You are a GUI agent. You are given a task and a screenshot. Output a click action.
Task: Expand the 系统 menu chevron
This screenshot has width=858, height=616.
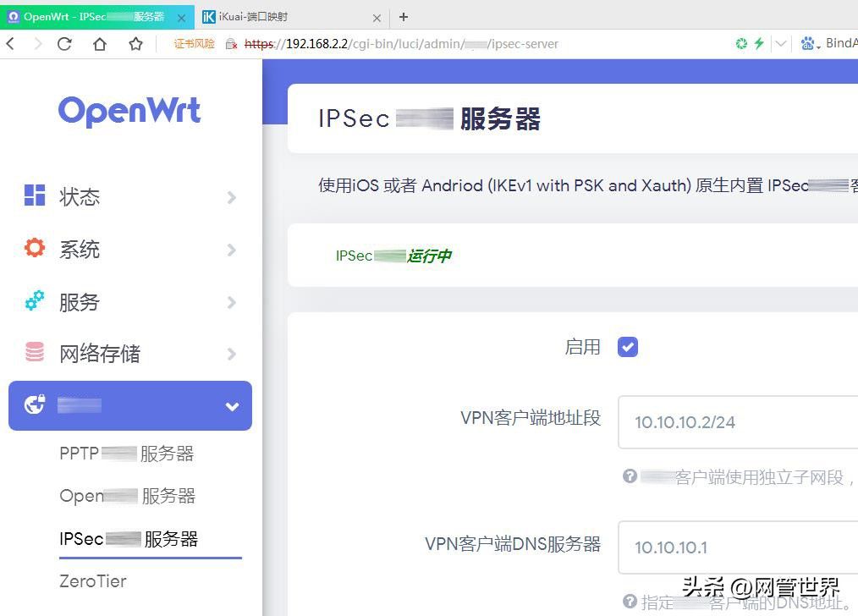point(232,250)
